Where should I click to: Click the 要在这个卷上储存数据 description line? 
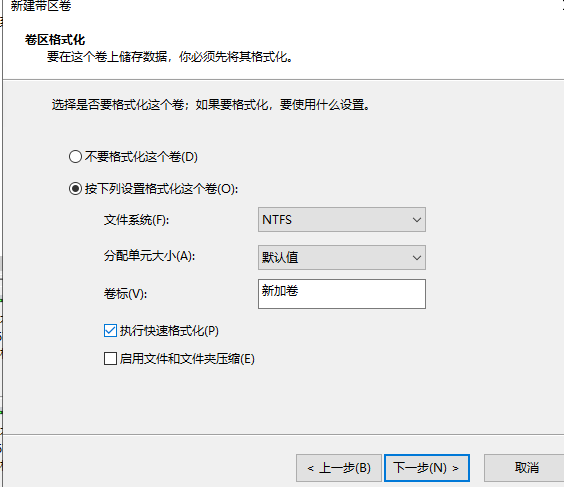pos(170,57)
